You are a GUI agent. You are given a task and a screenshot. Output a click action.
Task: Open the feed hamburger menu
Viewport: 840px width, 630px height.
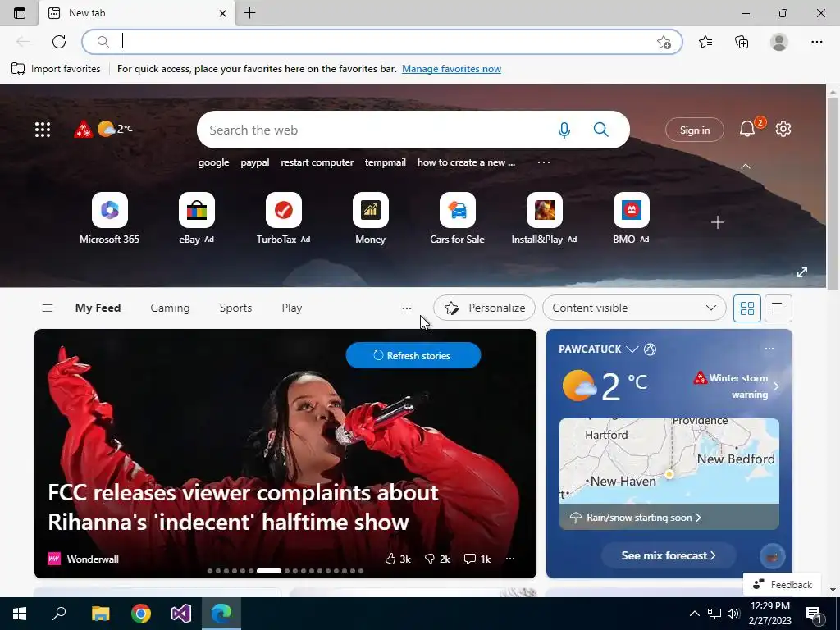(x=47, y=308)
